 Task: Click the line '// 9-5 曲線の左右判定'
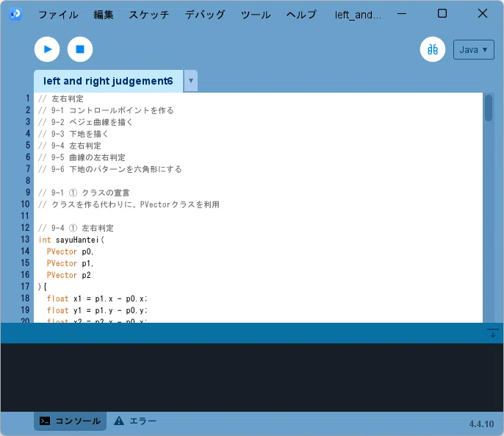pos(82,157)
